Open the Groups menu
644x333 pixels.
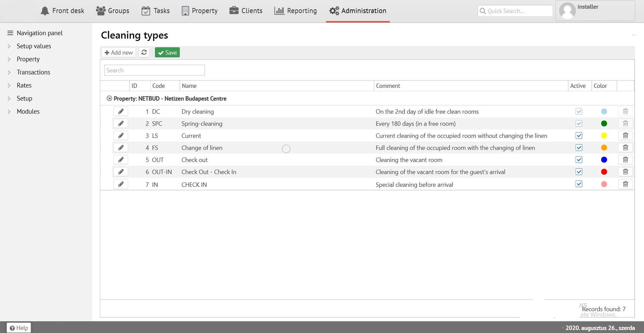113,11
